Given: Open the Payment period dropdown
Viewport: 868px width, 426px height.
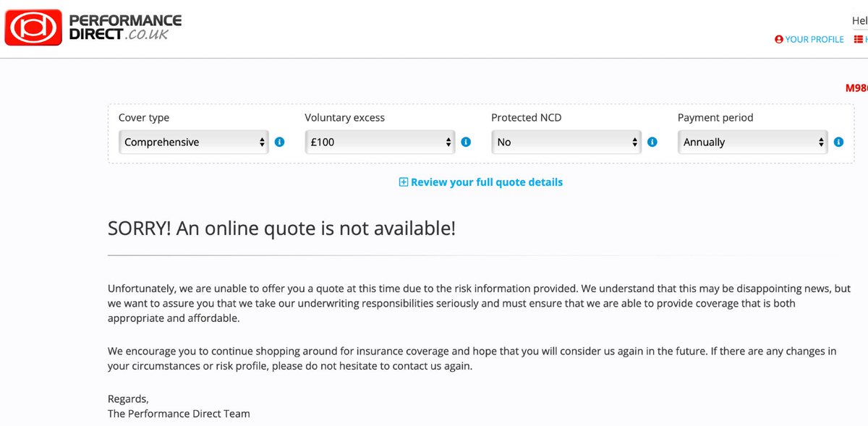Looking at the screenshot, I should pos(753,142).
